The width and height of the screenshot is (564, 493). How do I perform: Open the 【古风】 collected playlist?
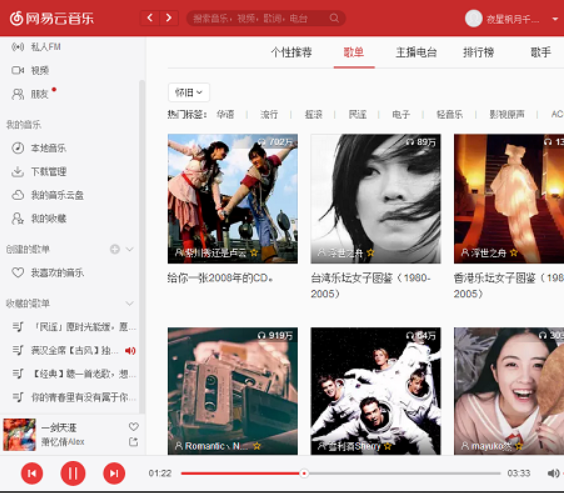74,350
